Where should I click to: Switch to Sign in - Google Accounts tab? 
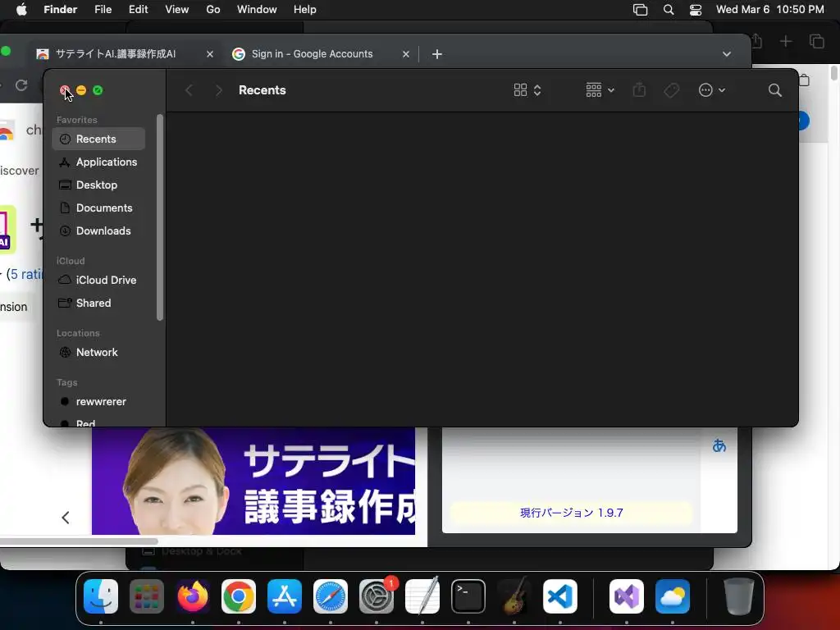click(312, 54)
